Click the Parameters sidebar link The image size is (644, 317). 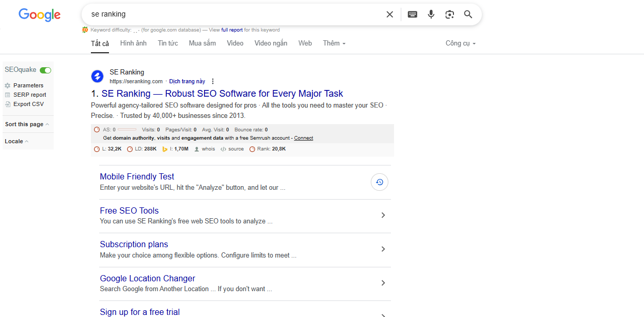[28, 85]
